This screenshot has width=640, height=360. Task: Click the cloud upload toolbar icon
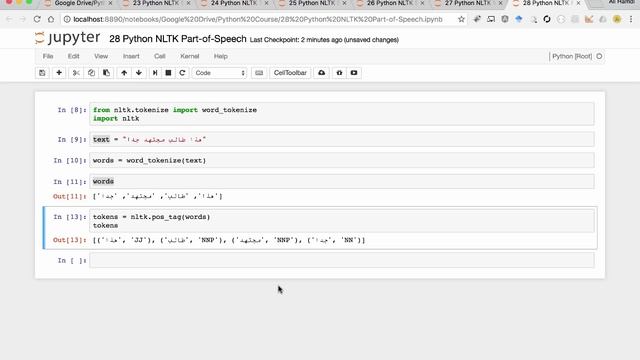click(x=322, y=73)
